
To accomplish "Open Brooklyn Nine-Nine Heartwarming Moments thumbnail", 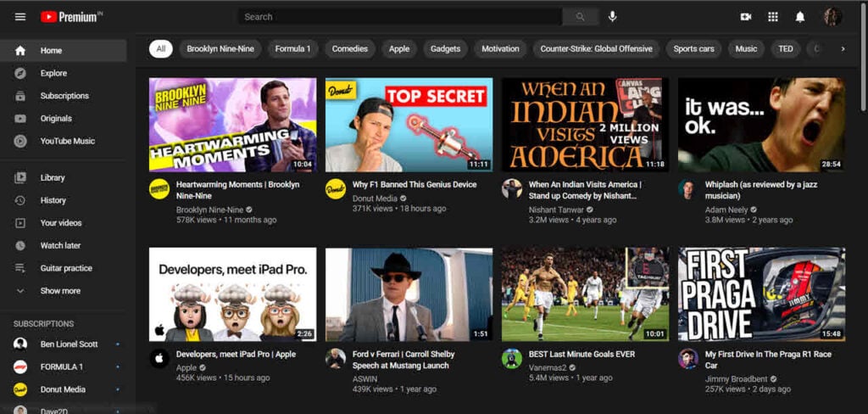I will pyautogui.click(x=232, y=125).
